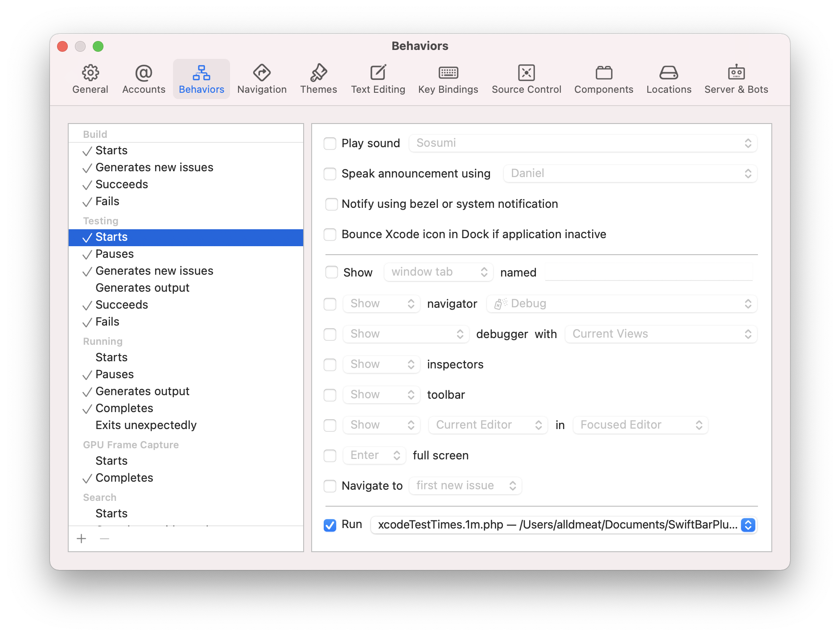
Task: Open the Show dropdown beside debugger
Action: point(406,334)
